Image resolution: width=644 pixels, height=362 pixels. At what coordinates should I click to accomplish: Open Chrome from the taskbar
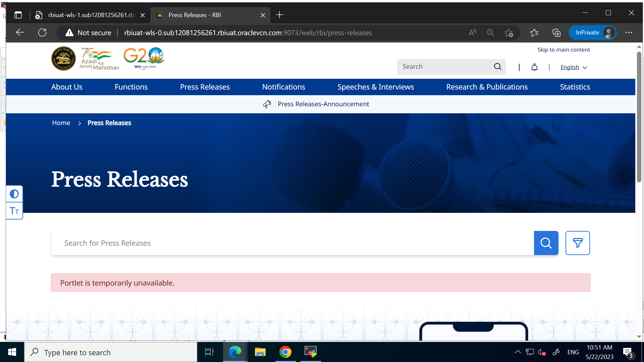(285, 352)
